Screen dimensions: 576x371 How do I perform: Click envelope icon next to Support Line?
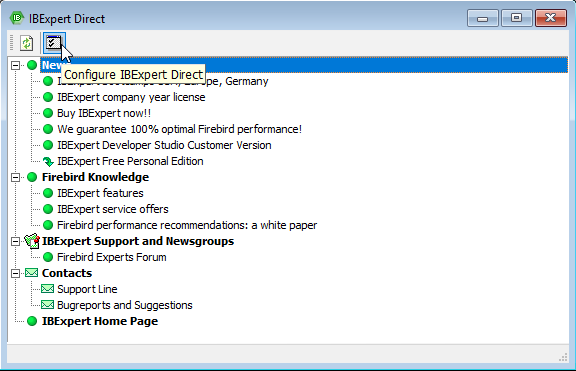point(47,289)
